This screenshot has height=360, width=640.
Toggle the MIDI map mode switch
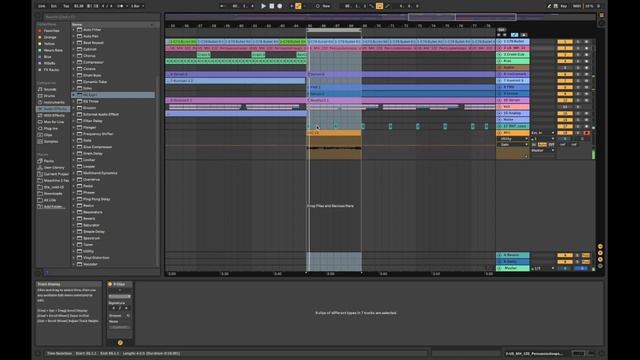click(x=577, y=6)
